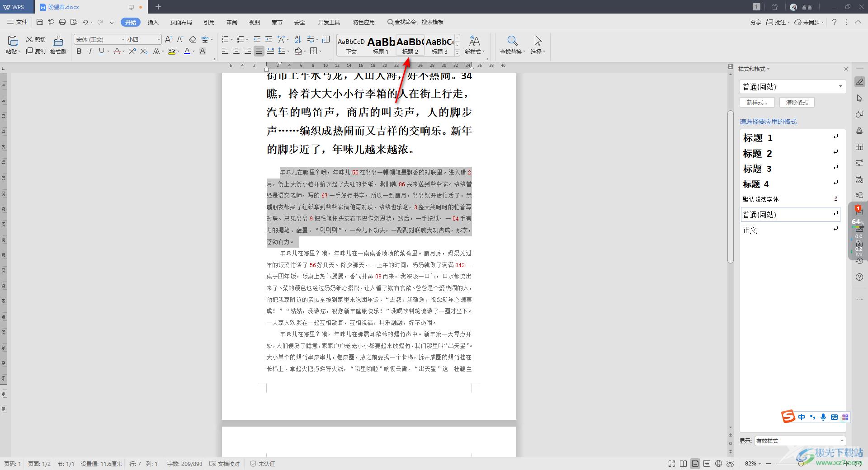
Task: Align paragraph to center
Action: 236,52
